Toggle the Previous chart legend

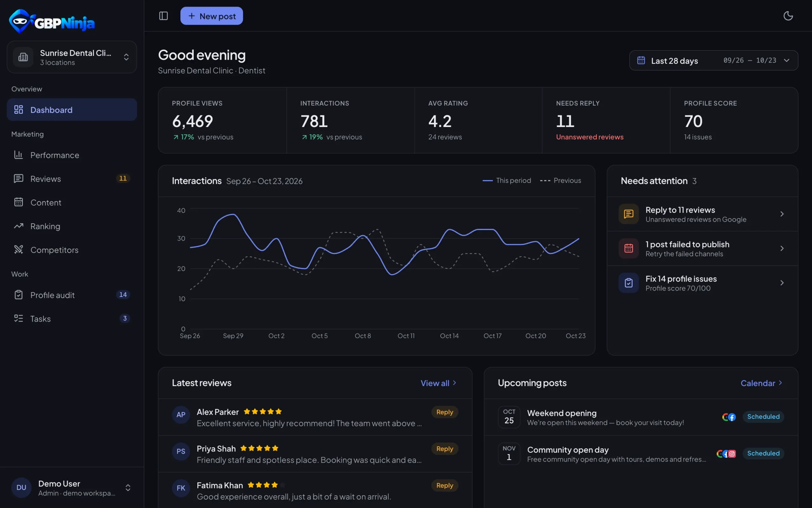[560, 180]
